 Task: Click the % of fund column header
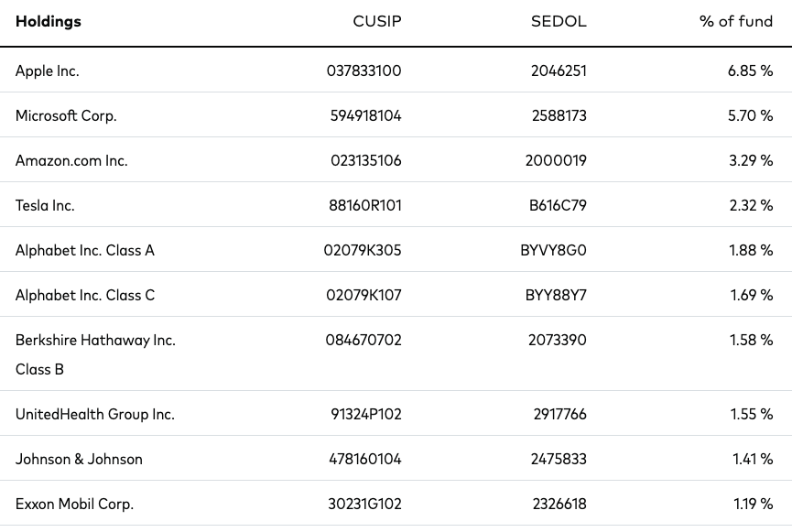click(x=736, y=21)
